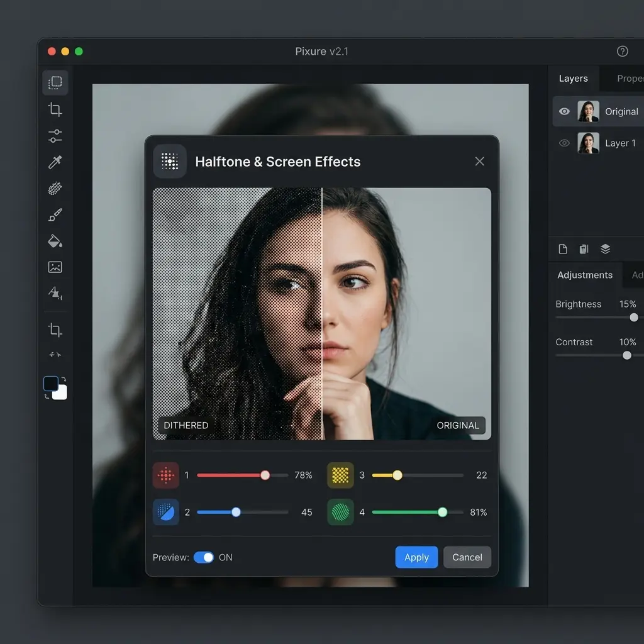The height and width of the screenshot is (644, 644).
Task: Click the Apply button
Action: coord(416,557)
